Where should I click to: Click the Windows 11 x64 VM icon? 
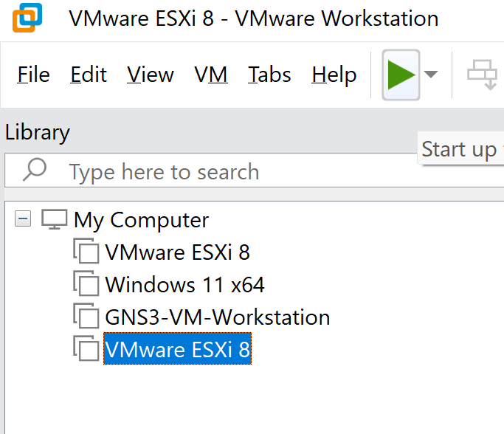pyautogui.click(x=86, y=285)
